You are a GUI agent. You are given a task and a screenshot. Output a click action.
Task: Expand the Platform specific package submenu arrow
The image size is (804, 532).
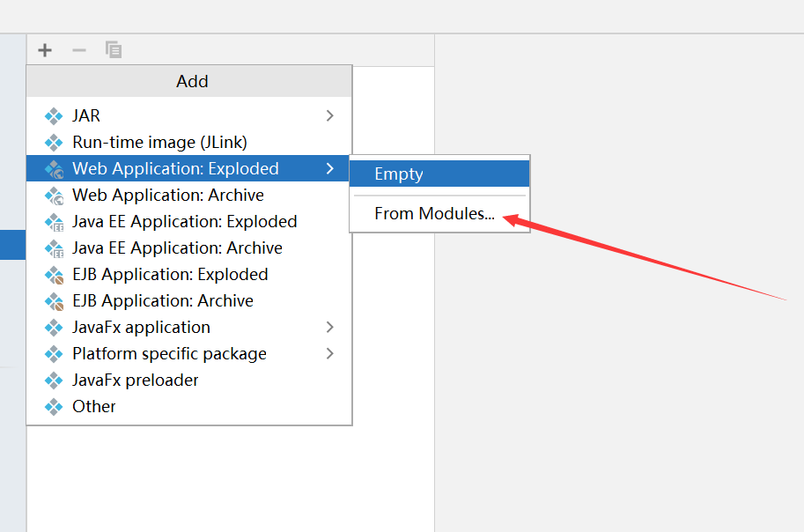(x=329, y=354)
